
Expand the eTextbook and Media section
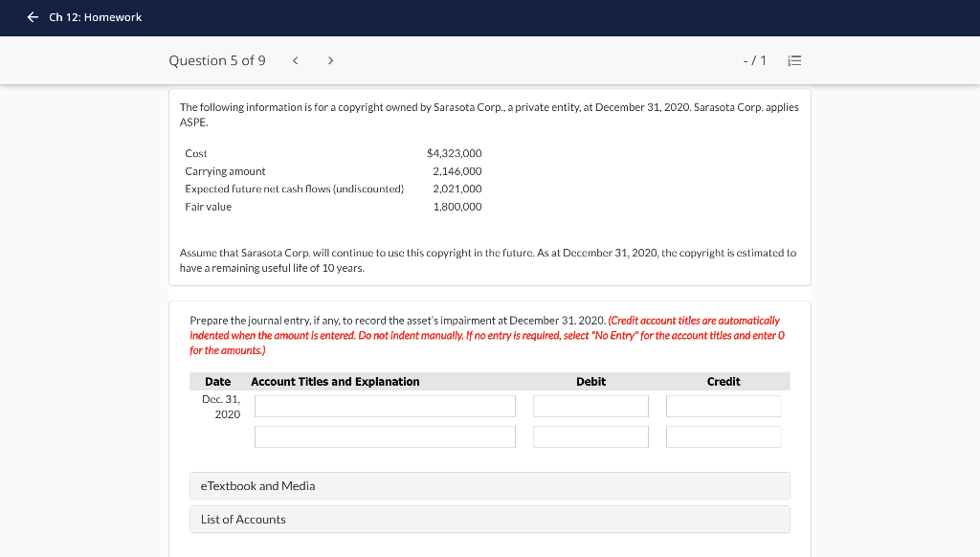[490, 486]
